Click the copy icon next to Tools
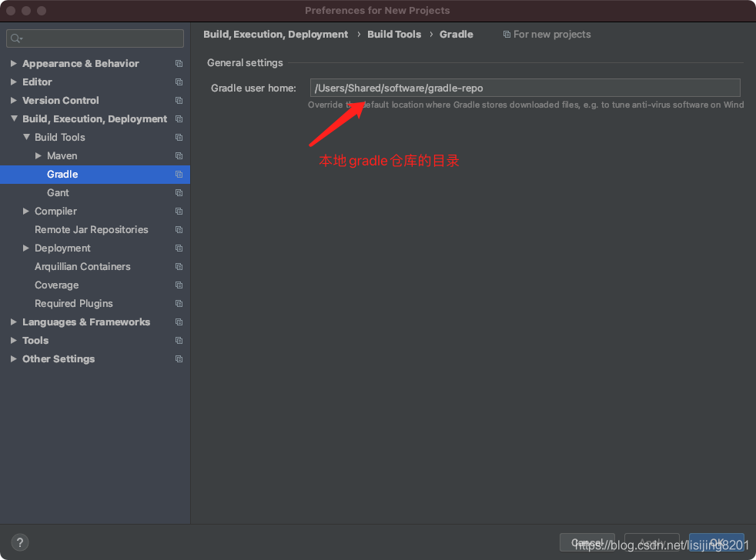756x560 pixels. [x=179, y=341]
